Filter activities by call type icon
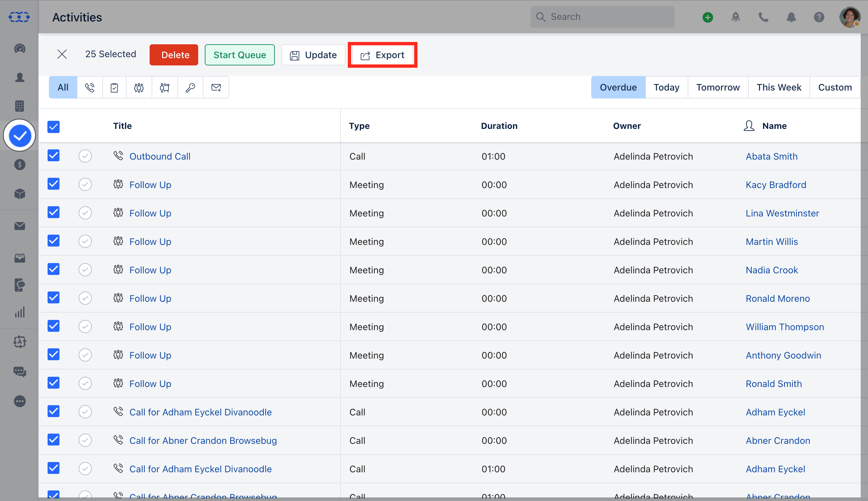Image resolution: width=868 pixels, height=501 pixels. 90,87
